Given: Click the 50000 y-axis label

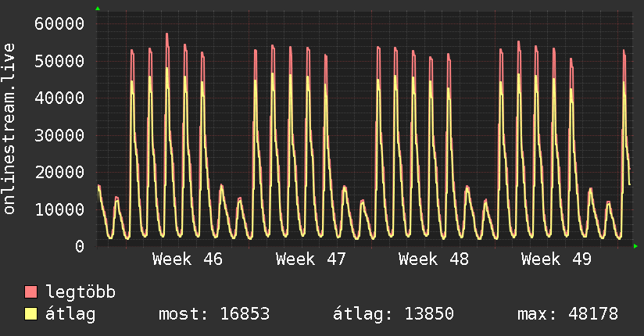Looking at the screenshot, I should coord(59,61).
